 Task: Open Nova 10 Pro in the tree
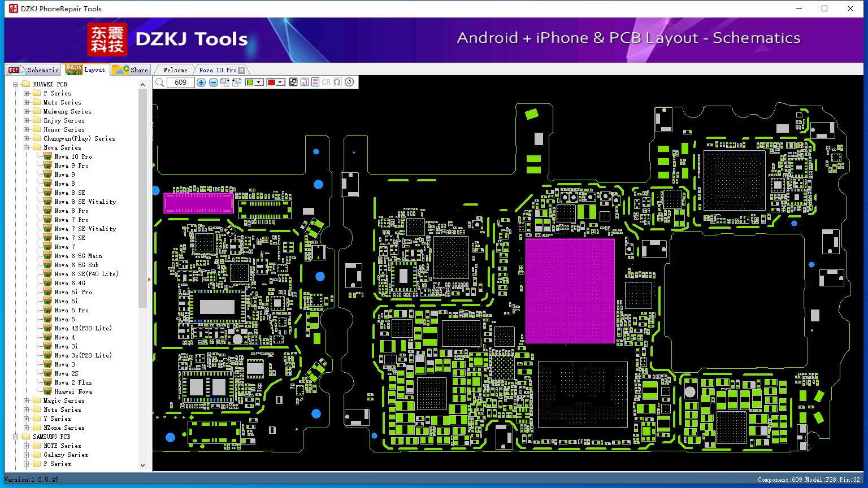click(73, 156)
